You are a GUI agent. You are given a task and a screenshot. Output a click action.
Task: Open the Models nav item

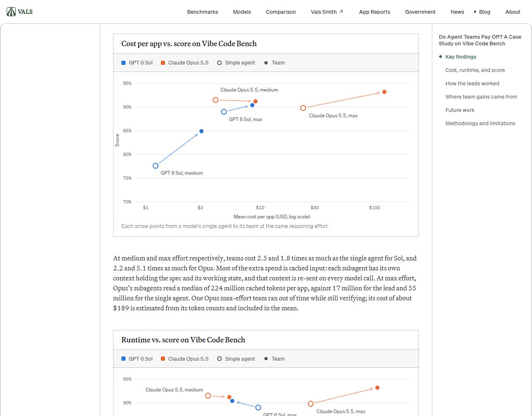(242, 12)
